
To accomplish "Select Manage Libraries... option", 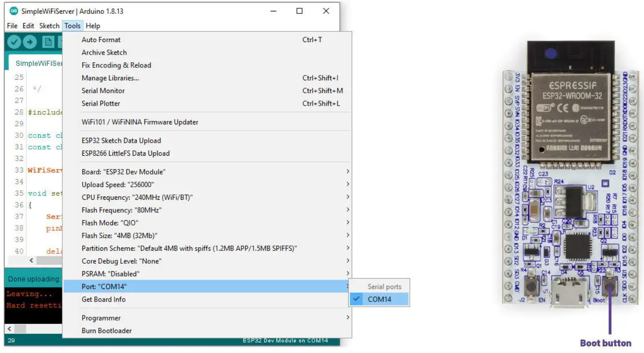I will [110, 78].
